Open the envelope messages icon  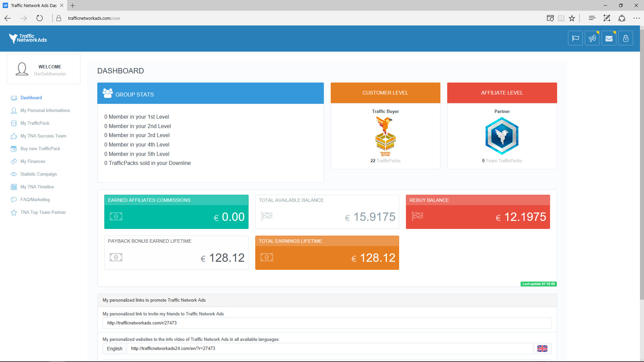609,39
